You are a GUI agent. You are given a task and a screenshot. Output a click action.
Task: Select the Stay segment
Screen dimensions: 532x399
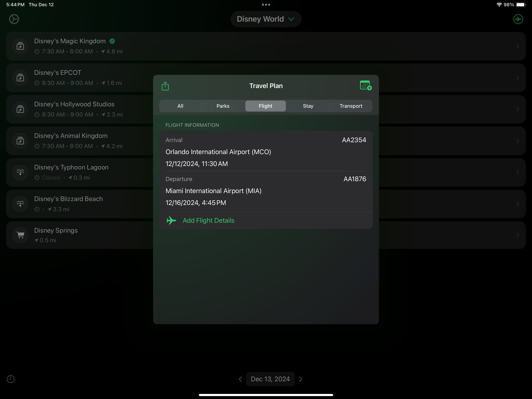point(308,106)
